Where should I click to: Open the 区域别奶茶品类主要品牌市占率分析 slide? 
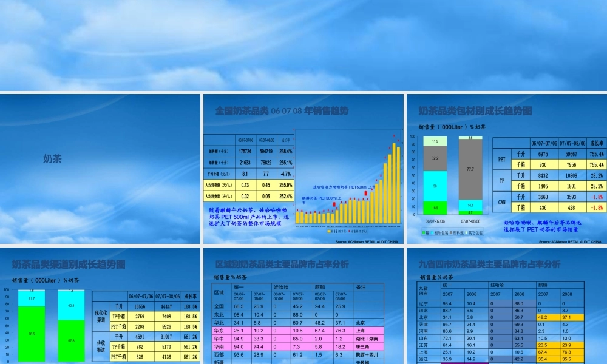pyautogui.click(x=303, y=306)
